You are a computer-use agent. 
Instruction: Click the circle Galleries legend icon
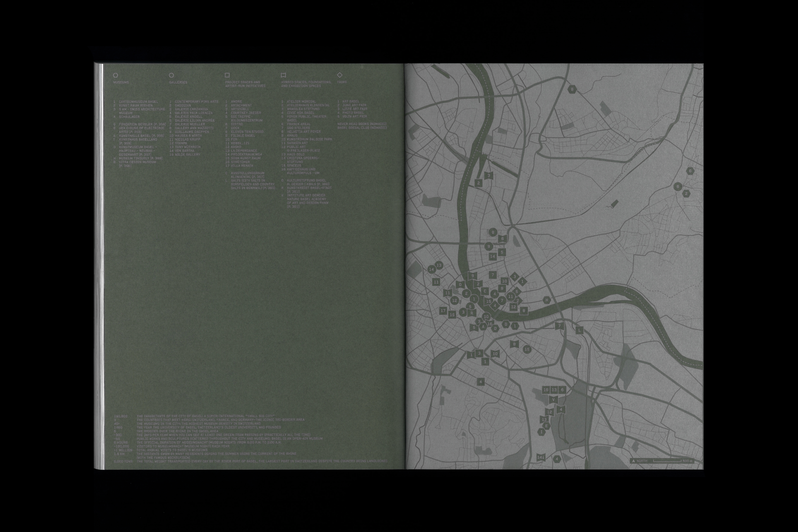[171, 75]
